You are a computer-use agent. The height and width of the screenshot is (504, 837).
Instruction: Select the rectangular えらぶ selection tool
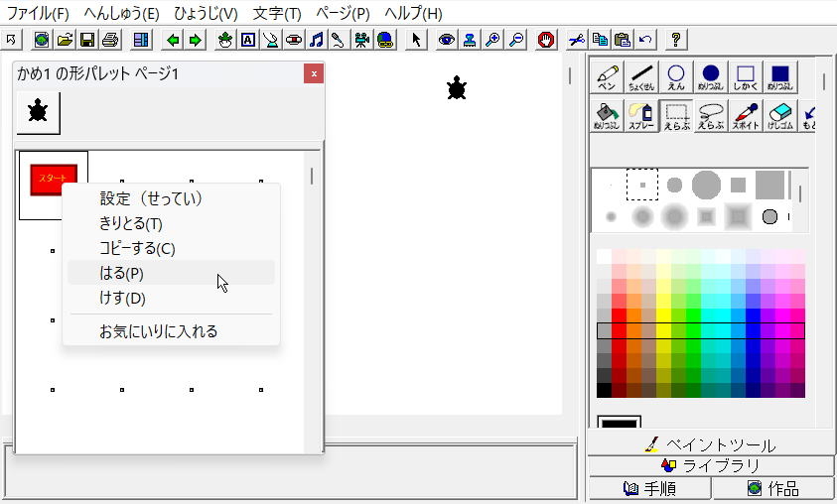(x=676, y=116)
